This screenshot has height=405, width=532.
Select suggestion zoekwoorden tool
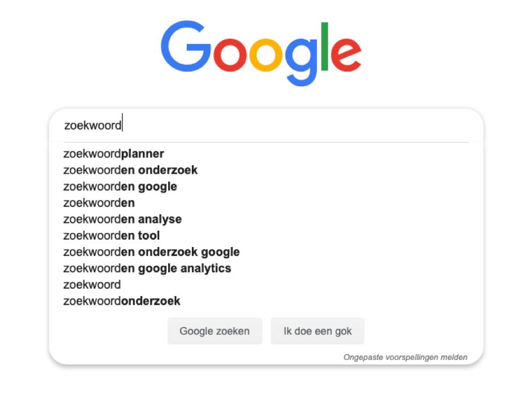pos(111,235)
